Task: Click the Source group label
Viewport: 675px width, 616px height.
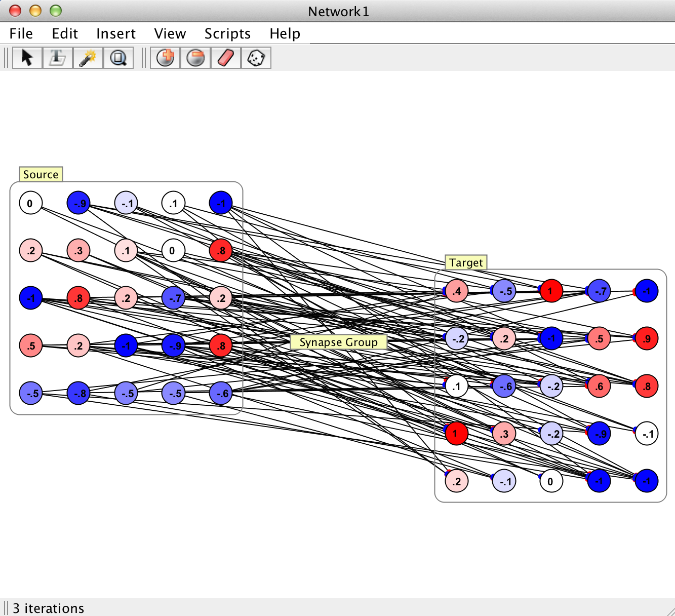Action: pyautogui.click(x=41, y=174)
